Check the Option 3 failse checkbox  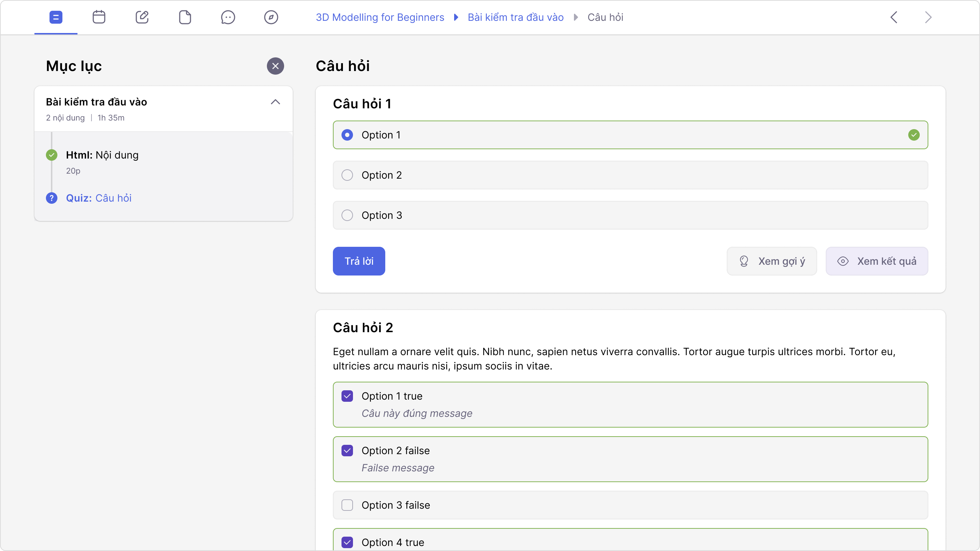click(x=347, y=505)
